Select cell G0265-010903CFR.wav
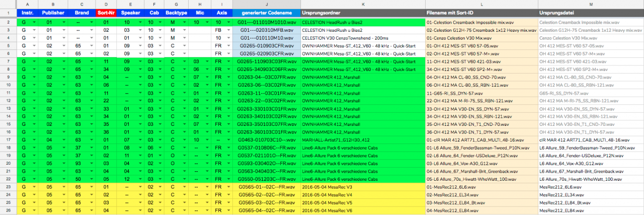 click(267, 45)
